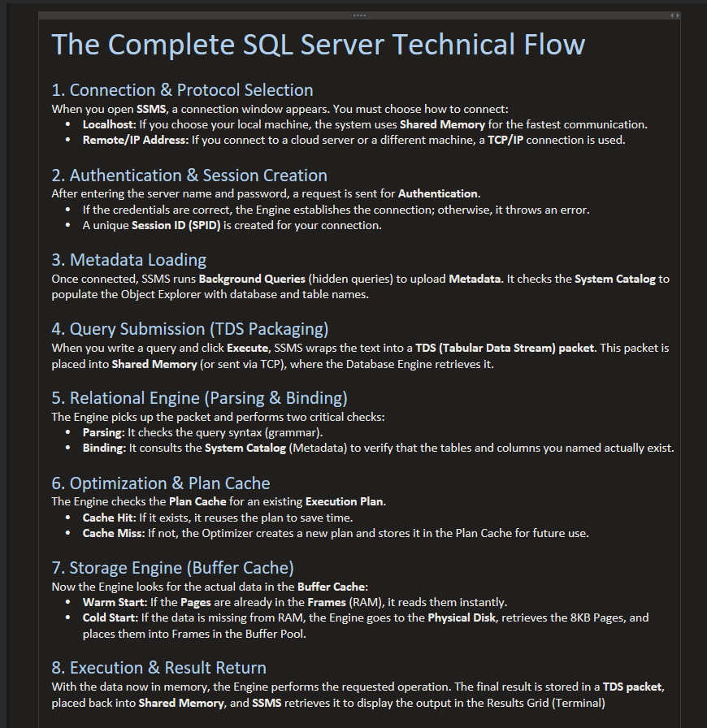Click the bold 'Buffer Cache:' text in section 7
707x728 pixels.
tap(332, 587)
